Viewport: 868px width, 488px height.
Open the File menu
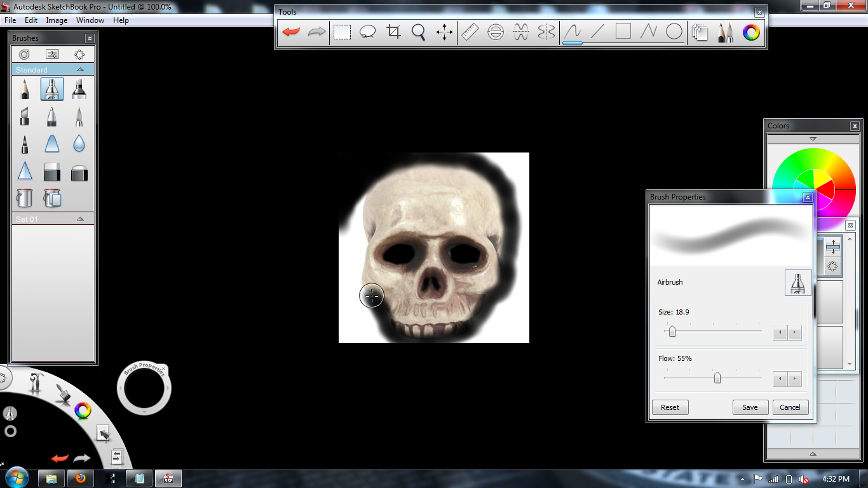(10, 20)
